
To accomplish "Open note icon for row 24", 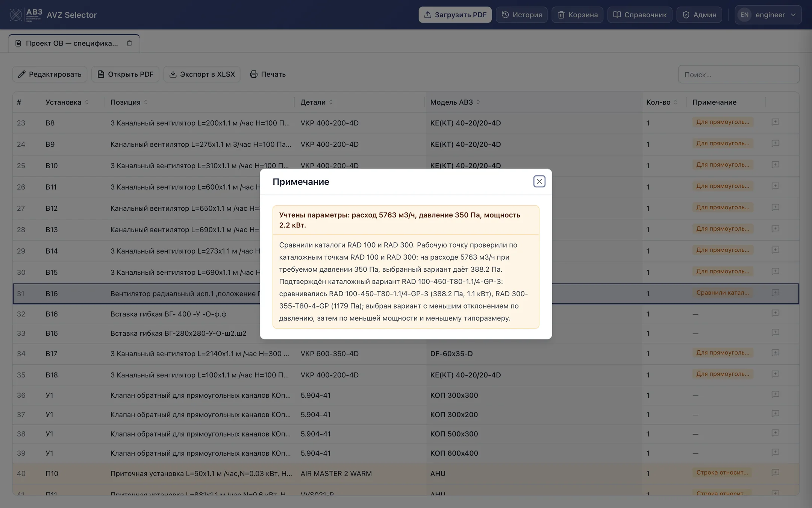I will (775, 143).
